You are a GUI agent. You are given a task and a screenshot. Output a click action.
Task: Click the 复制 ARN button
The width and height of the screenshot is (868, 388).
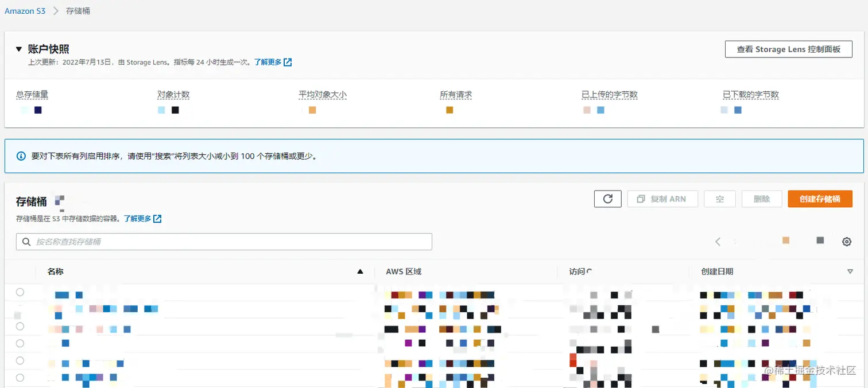point(662,199)
